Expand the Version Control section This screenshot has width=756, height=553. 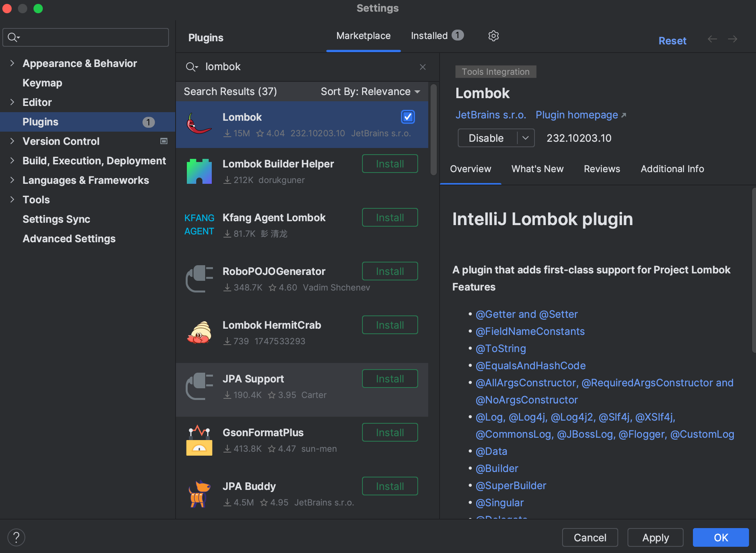(12, 141)
